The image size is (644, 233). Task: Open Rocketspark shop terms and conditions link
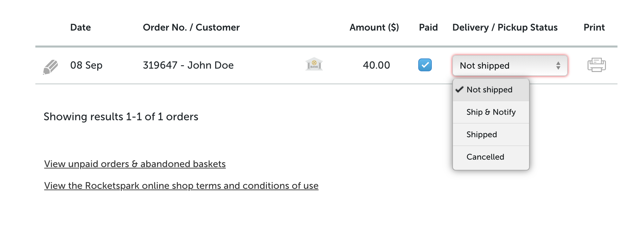[181, 186]
